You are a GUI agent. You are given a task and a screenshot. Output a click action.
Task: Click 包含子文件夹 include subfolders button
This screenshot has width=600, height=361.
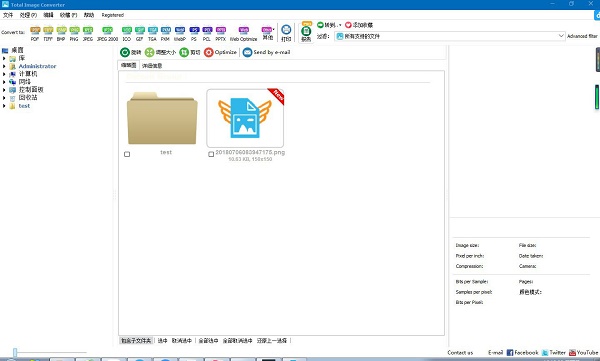coord(136,340)
